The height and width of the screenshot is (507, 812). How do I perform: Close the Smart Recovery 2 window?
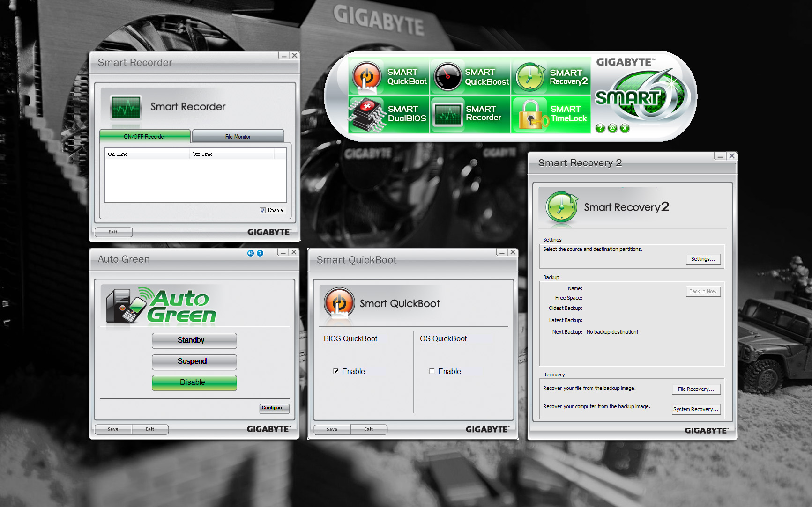point(732,156)
